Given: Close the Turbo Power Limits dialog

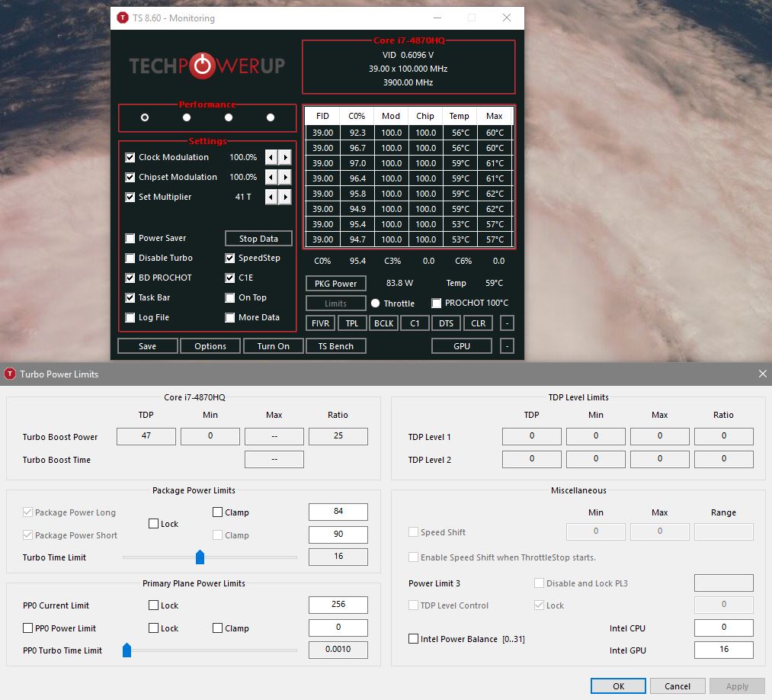Looking at the screenshot, I should 762,374.
